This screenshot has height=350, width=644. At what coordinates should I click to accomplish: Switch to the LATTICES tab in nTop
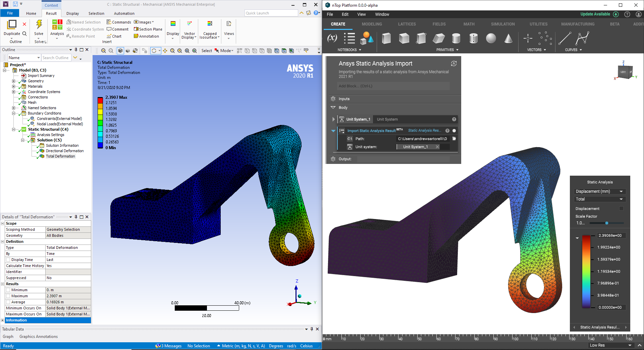[x=407, y=24]
